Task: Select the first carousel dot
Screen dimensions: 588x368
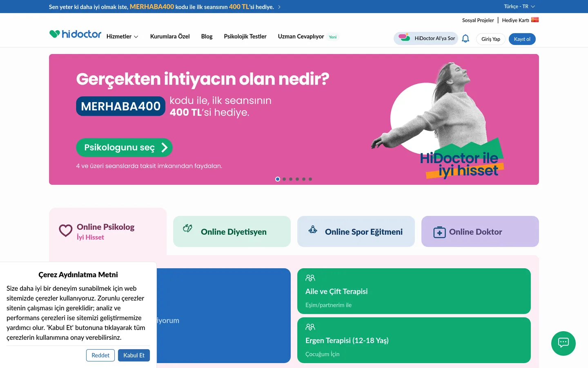Action: pyautogui.click(x=278, y=179)
